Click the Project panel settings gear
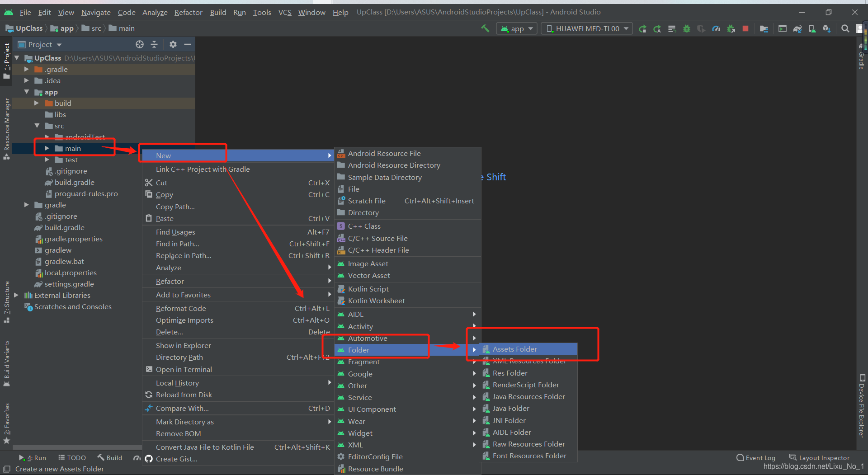 click(173, 44)
